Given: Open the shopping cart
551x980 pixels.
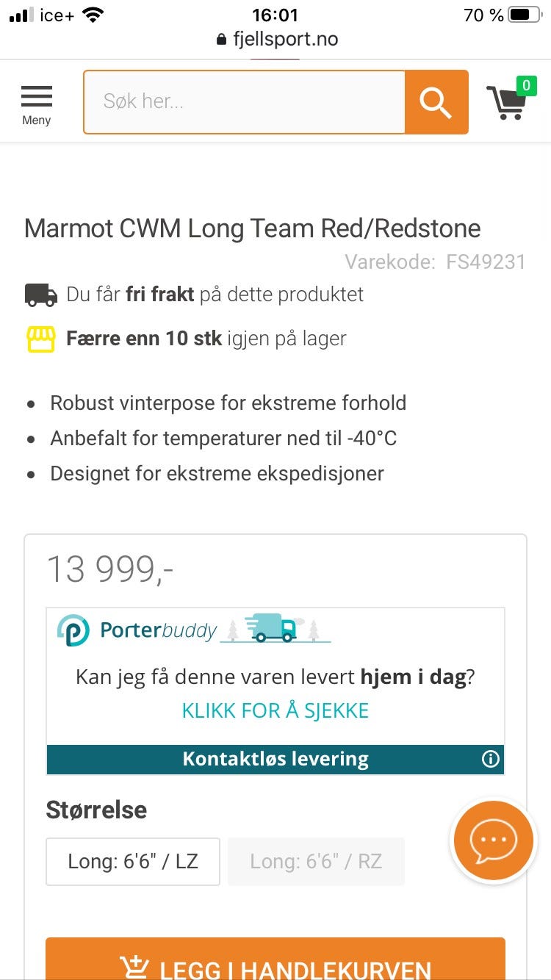Looking at the screenshot, I should [x=506, y=103].
